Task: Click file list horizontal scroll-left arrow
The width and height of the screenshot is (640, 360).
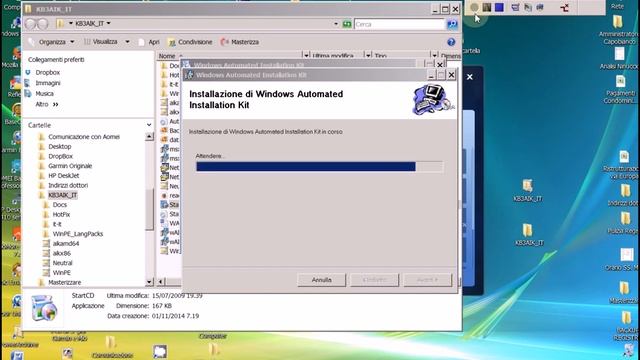Action: coord(160,282)
